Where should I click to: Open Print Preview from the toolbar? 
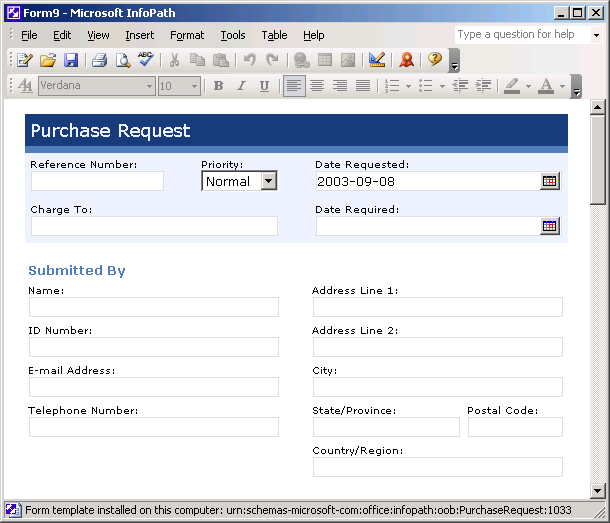point(123,60)
